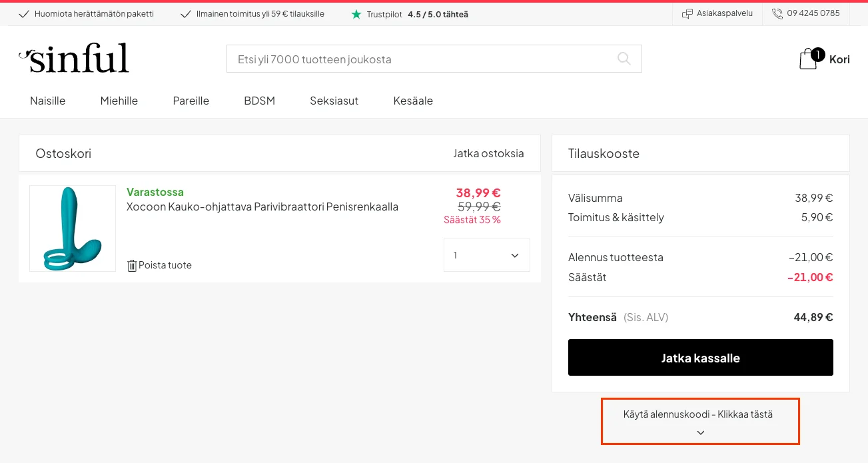Open the Miehille menu
868x463 pixels.
[x=119, y=101]
